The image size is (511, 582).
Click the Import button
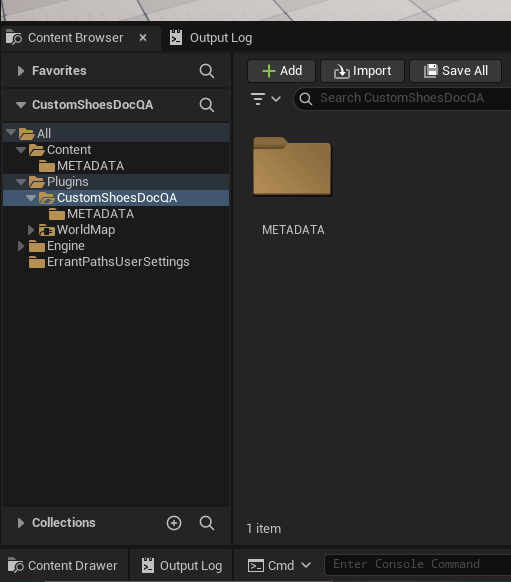[x=362, y=71]
